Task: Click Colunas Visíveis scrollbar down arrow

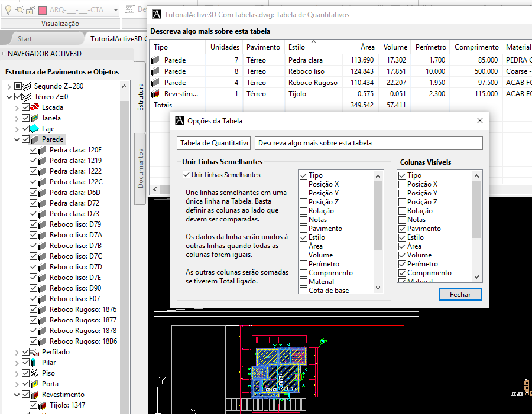Action: coord(476,277)
